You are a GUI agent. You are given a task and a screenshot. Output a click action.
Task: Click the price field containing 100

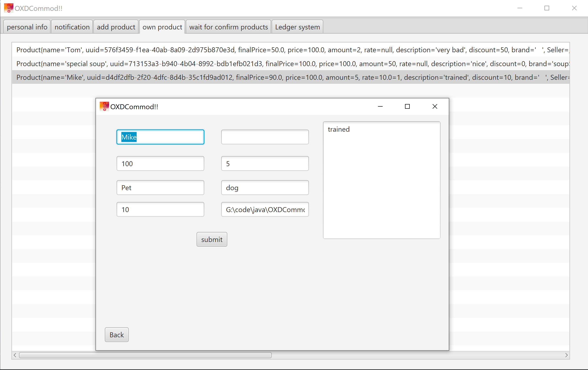tap(160, 164)
